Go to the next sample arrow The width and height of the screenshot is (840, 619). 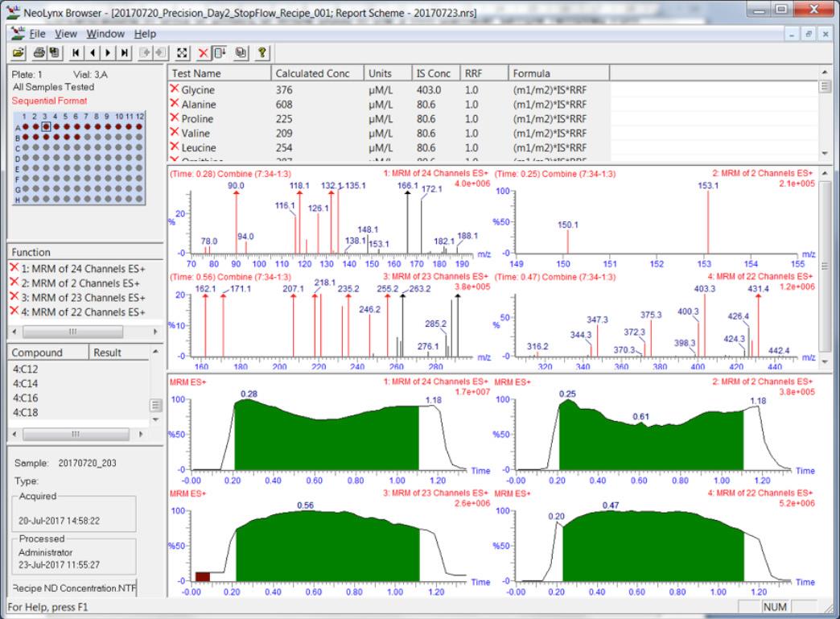pyautogui.click(x=108, y=52)
